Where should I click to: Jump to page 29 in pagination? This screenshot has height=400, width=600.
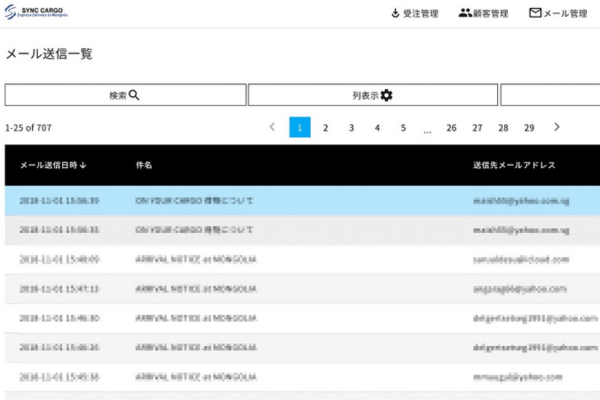[x=529, y=128]
